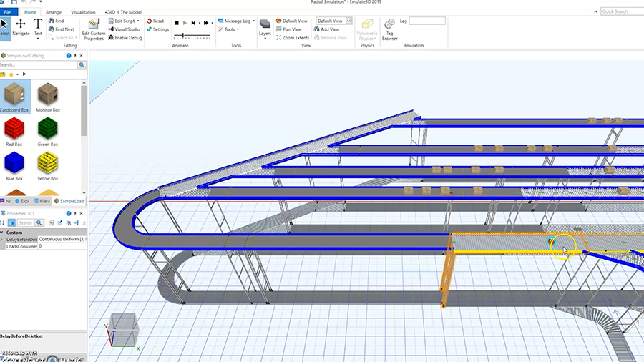Open the Tag Browser
The width and height of the screenshot is (644, 362).
[x=389, y=29]
